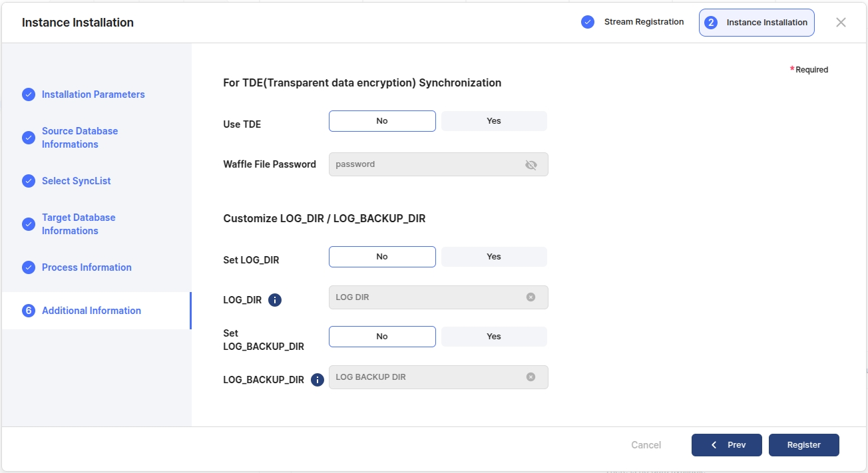Set Use TDE to No

pos(382,121)
